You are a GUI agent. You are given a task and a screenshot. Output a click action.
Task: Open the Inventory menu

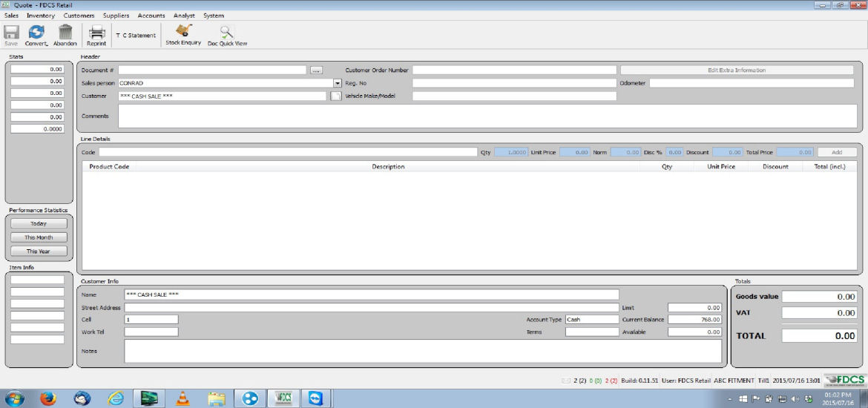(41, 15)
